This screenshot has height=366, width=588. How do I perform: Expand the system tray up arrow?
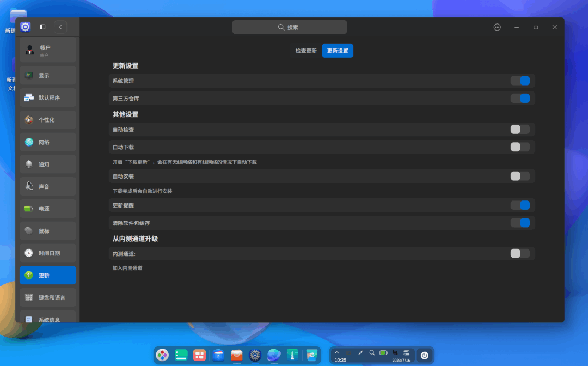pos(337,352)
